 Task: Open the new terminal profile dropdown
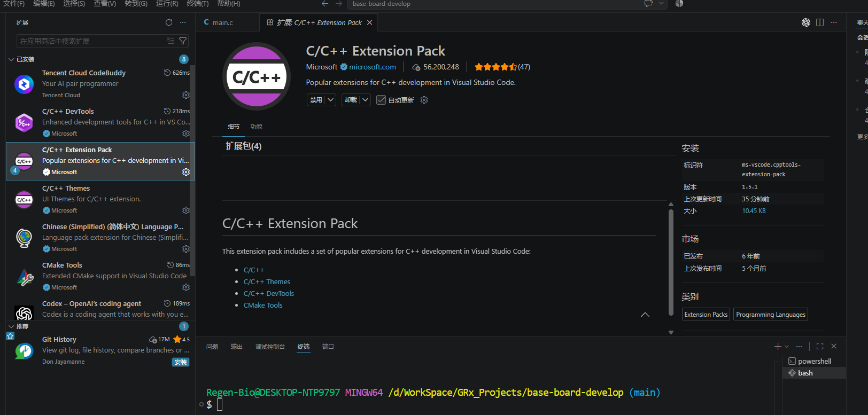(x=787, y=347)
